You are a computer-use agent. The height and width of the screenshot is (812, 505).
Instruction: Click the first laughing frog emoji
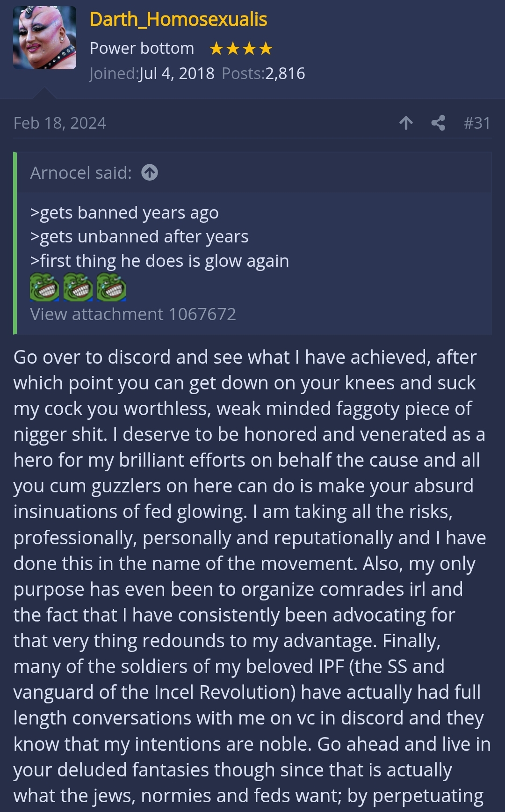tap(44, 287)
